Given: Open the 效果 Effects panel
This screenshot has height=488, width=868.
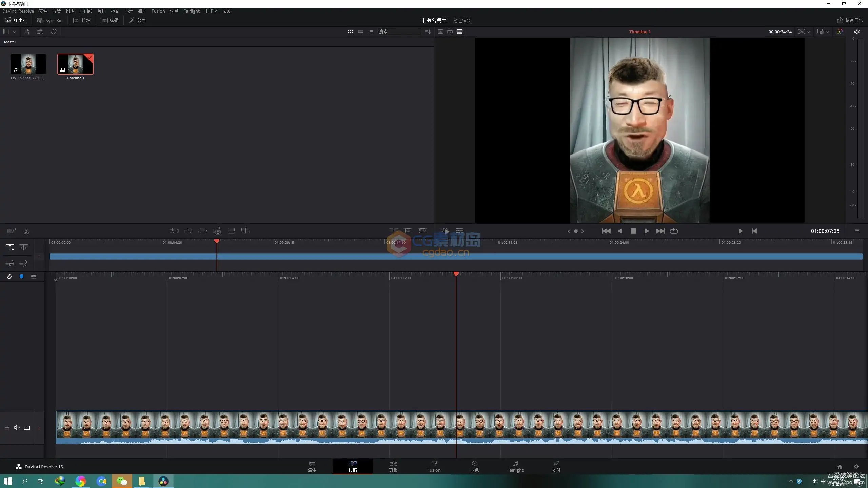Looking at the screenshot, I should coord(137,20).
